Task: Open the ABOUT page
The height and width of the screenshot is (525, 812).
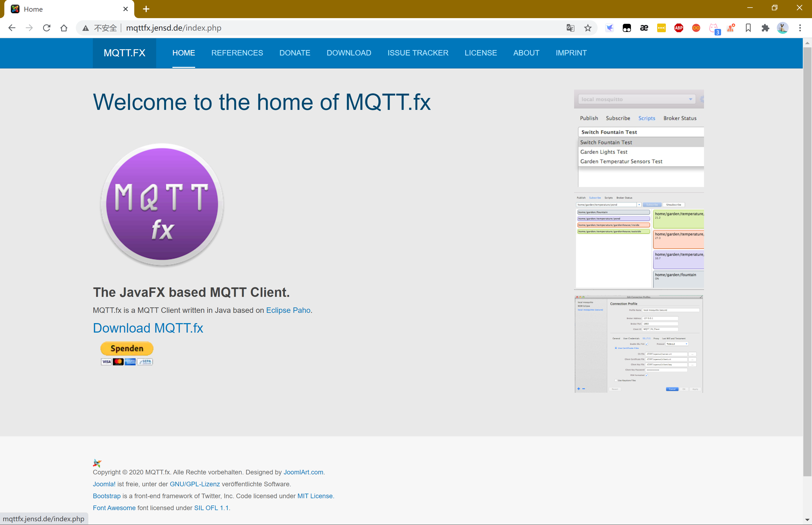Action: (526, 53)
